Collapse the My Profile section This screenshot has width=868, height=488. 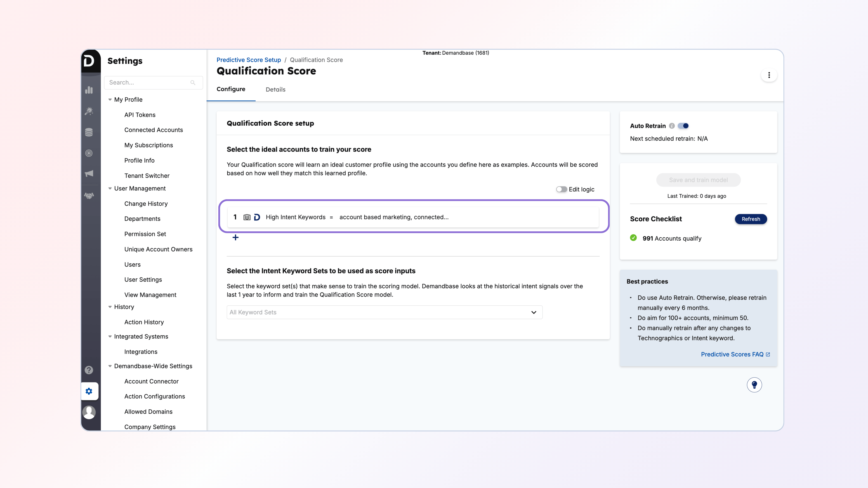(x=110, y=100)
